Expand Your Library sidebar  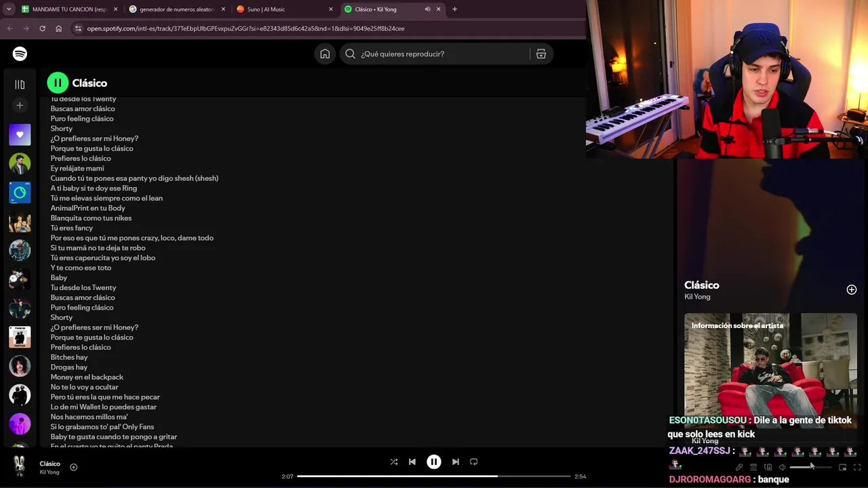[x=20, y=85]
